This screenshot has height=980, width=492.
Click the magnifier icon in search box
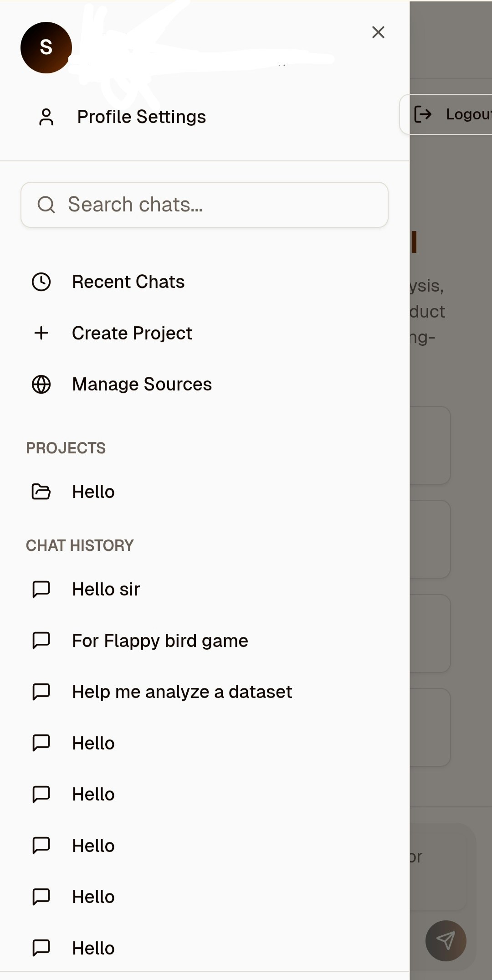coord(46,205)
